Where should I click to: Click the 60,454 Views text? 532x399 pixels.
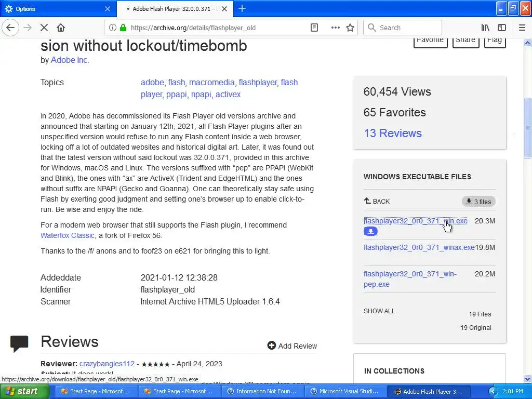point(397,91)
